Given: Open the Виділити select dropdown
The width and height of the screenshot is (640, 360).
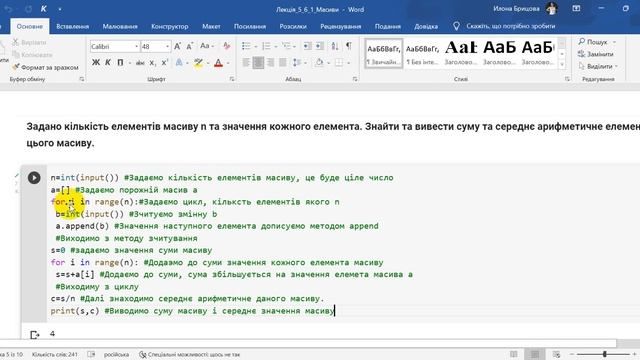Looking at the screenshot, I should point(598,66).
